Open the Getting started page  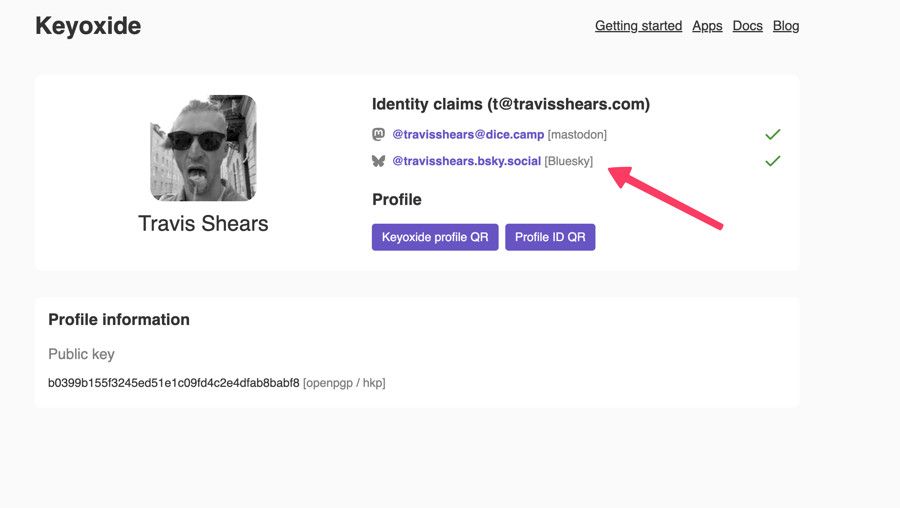[638, 26]
